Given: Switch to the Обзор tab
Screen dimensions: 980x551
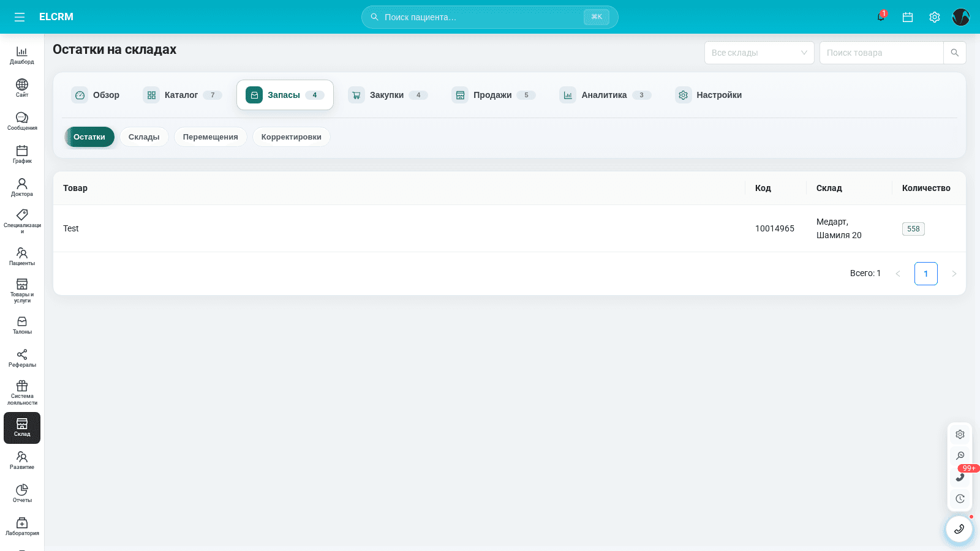Looking at the screenshot, I should click(x=96, y=95).
